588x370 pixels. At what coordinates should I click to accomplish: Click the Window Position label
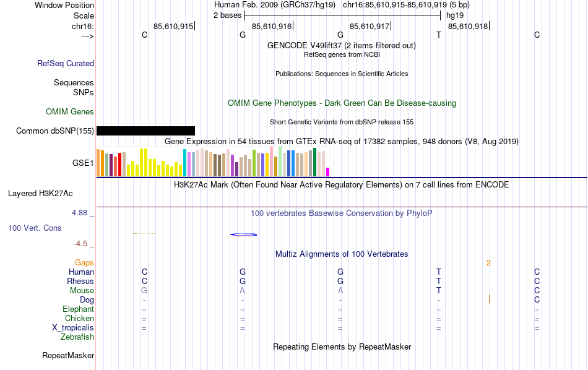(64, 5)
